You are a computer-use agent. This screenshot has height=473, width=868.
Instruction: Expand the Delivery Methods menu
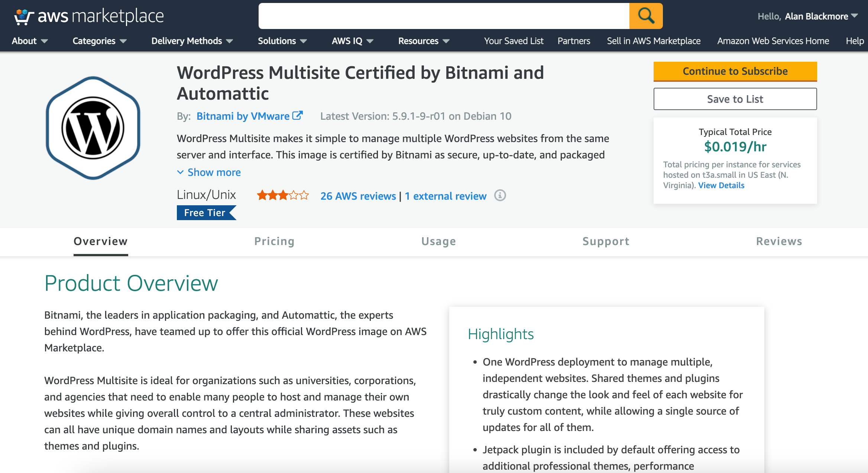(192, 41)
